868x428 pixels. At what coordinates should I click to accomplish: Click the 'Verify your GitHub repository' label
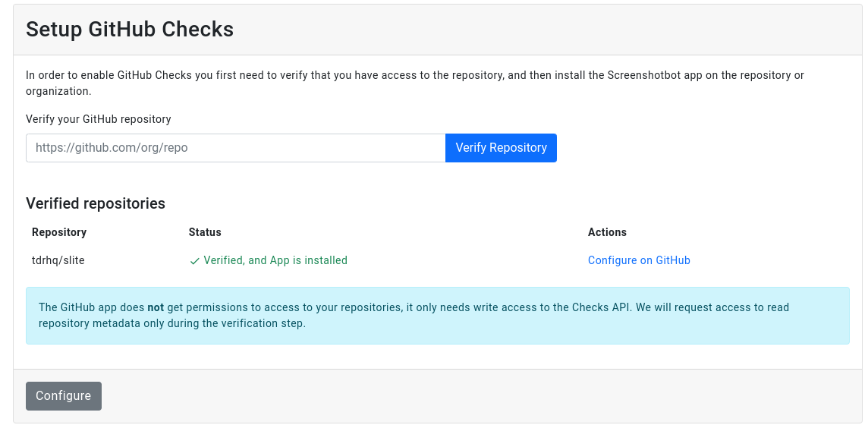coord(99,119)
